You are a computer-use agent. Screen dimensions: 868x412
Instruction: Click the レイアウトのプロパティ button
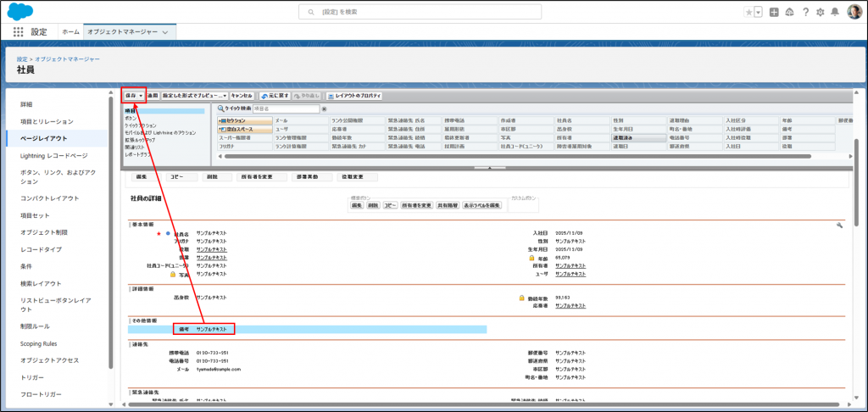(x=353, y=96)
